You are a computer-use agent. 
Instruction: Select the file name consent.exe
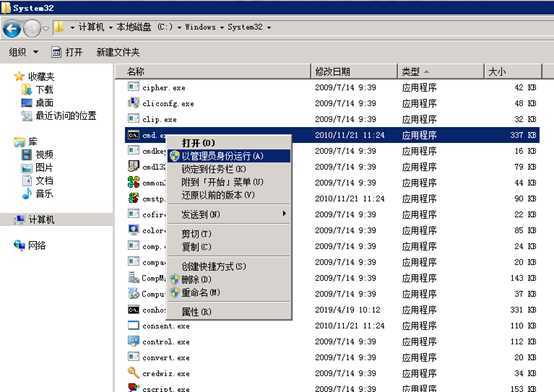166,326
